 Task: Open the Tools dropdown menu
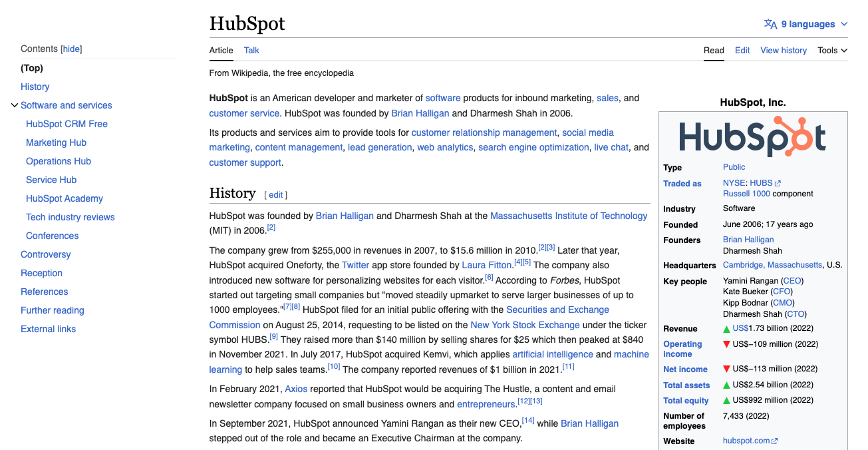click(x=832, y=50)
